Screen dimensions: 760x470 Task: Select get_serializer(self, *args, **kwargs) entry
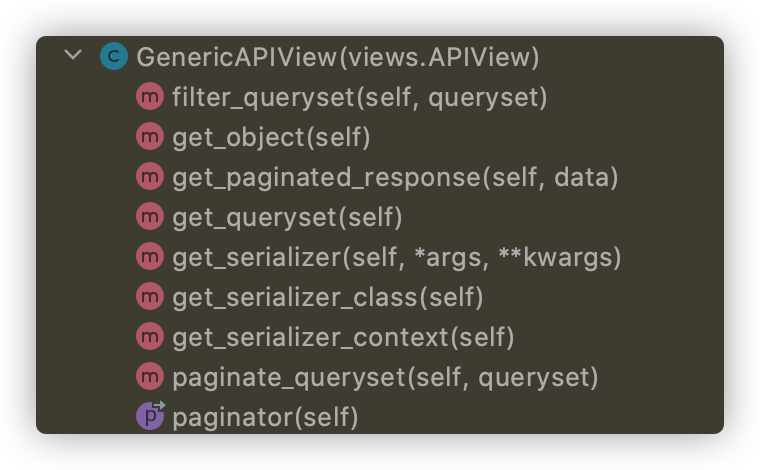point(397,257)
